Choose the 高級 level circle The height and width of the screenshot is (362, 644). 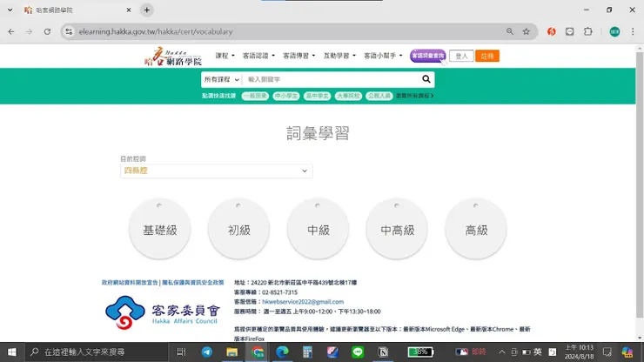(476, 229)
